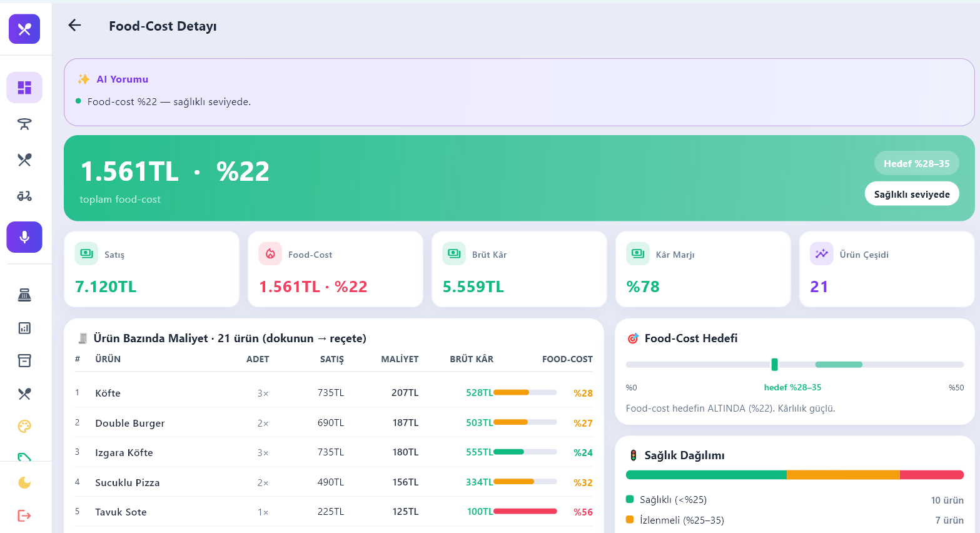Select the Sucuklu Pizza row
980x533 pixels.
(334, 482)
